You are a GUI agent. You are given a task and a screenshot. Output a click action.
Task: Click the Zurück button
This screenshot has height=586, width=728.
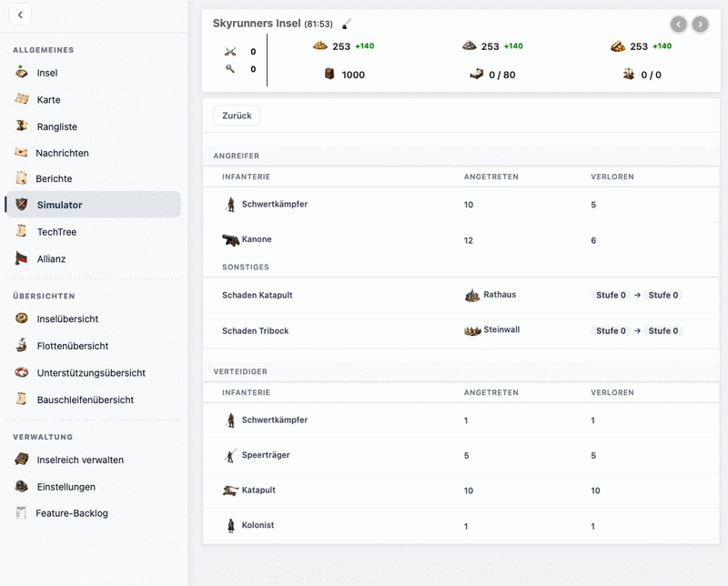[x=237, y=116]
